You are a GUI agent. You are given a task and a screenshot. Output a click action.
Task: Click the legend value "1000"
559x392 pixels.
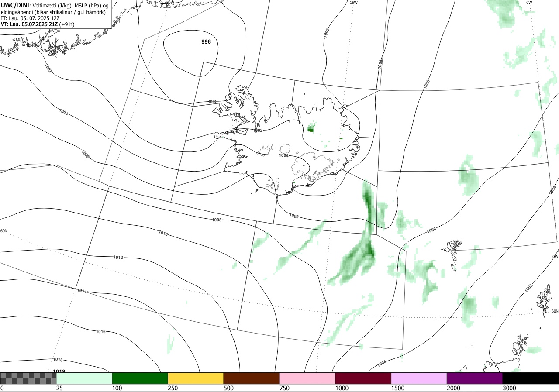[342, 388]
